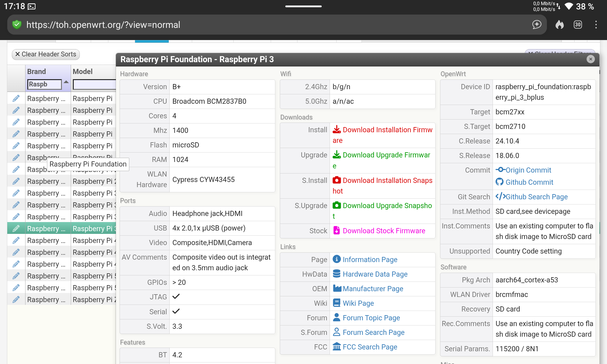Click the green shield security icon
607x364 pixels.
[17, 25]
